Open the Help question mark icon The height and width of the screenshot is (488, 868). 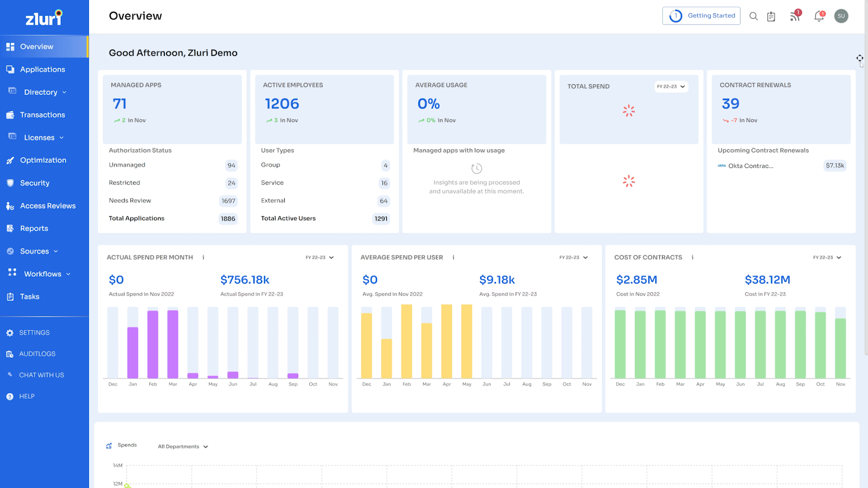tap(11, 396)
